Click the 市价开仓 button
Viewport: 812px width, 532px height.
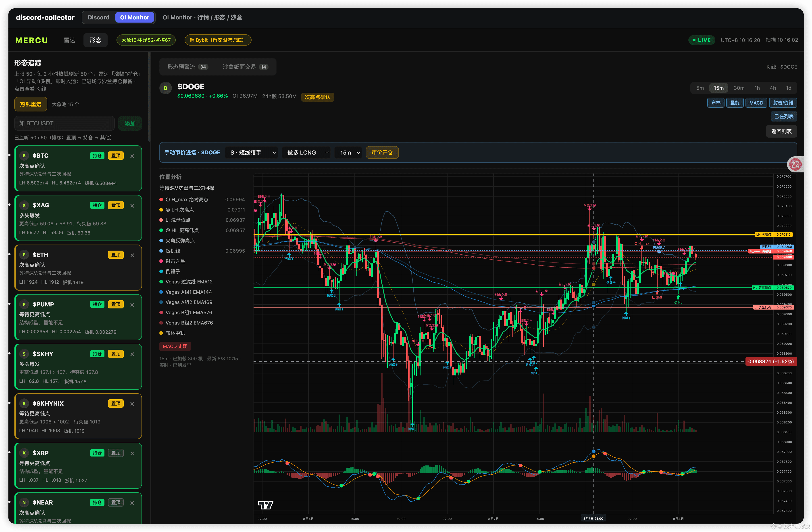click(382, 153)
